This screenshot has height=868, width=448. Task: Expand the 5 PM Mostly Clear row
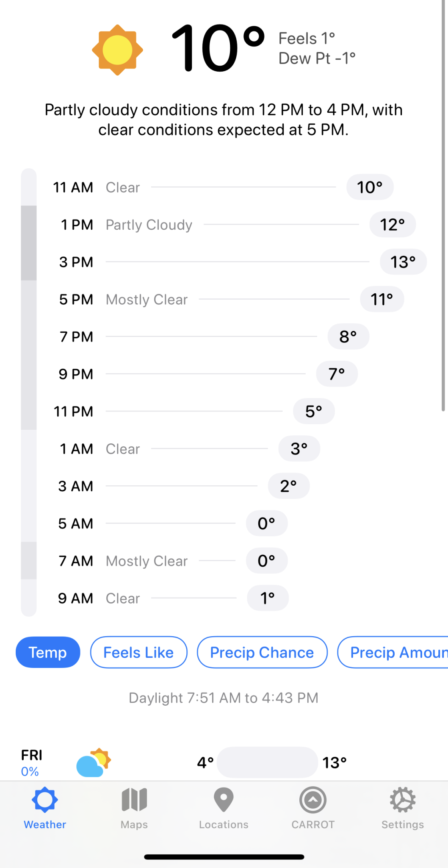[x=231, y=299]
